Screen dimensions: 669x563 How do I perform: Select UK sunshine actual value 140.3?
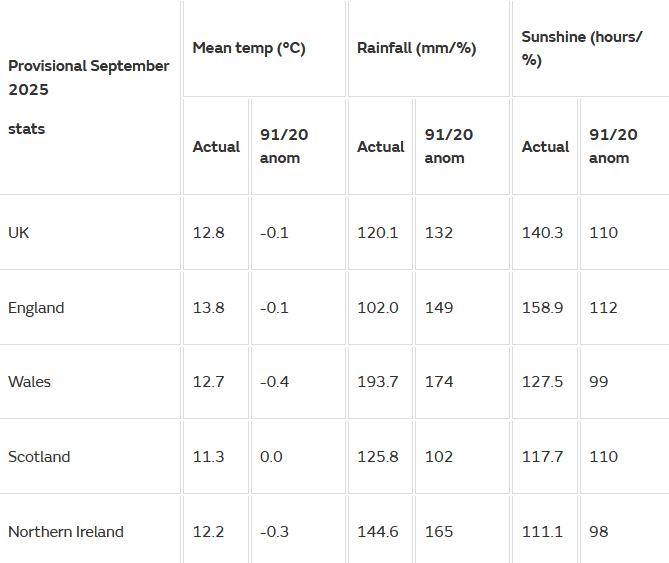click(543, 233)
